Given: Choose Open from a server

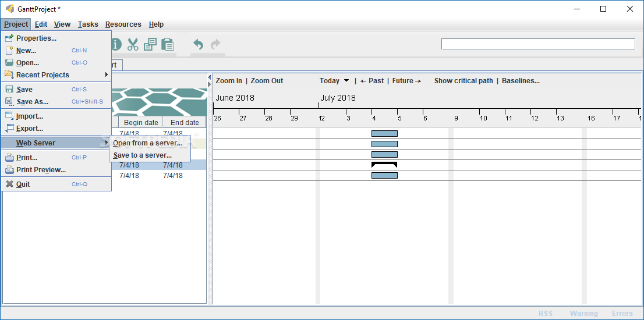Looking at the screenshot, I should point(148,143).
